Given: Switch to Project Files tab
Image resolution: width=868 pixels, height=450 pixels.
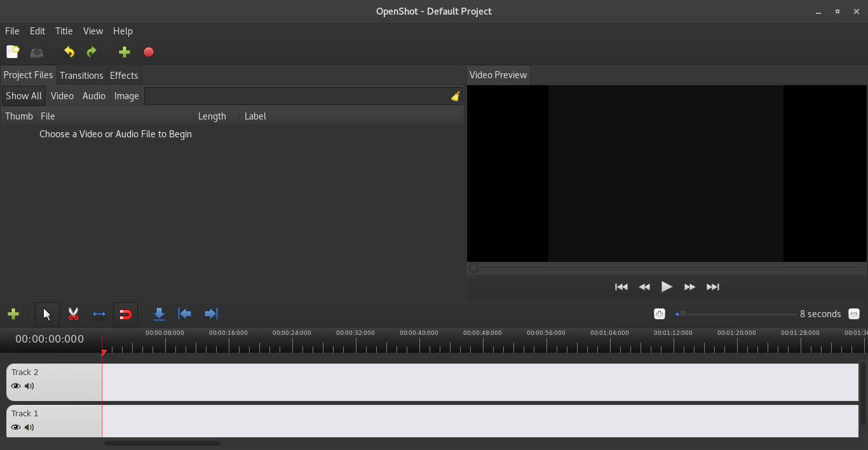Looking at the screenshot, I should (x=29, y=75).
